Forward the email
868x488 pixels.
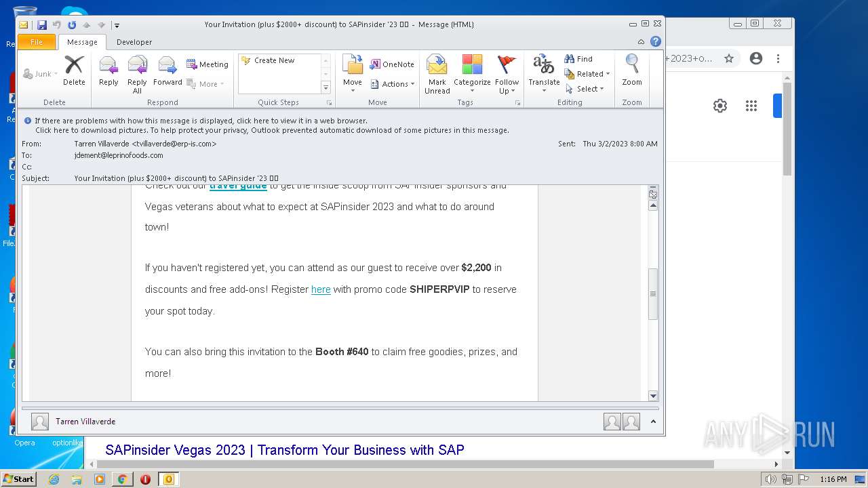click(x=167, y=71)
